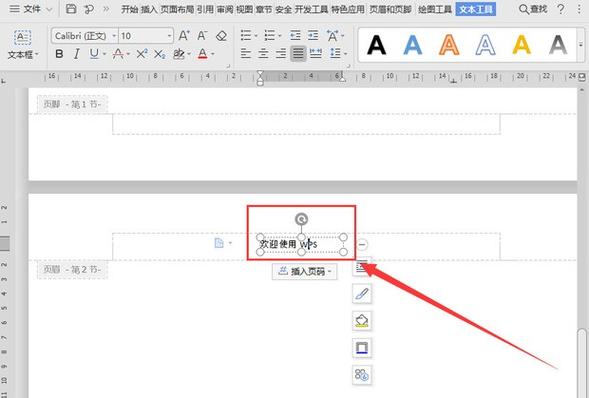
Task: Click the 文本框 text box button
Action: 23,45
